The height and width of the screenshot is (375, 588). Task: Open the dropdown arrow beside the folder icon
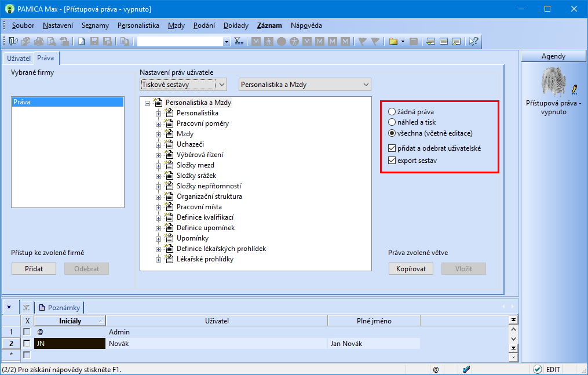click(x=403, y=41)
